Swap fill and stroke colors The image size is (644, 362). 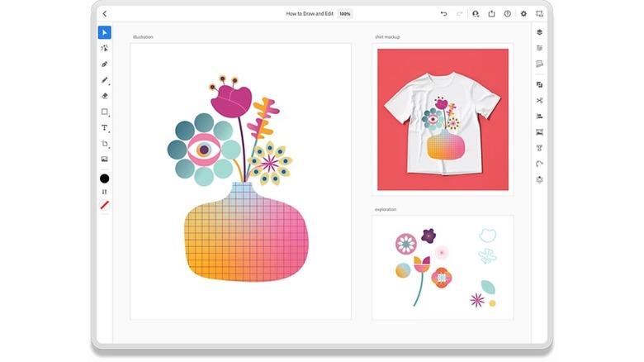click(x=104, y=192)
